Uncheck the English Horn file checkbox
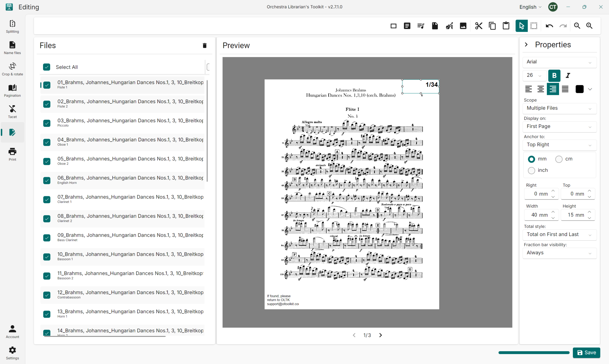Viewport: 609px width, 364px height. pos(47,181)
